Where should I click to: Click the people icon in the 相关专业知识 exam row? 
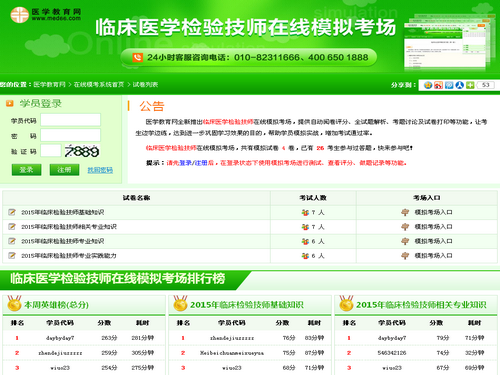click(305, 227)
